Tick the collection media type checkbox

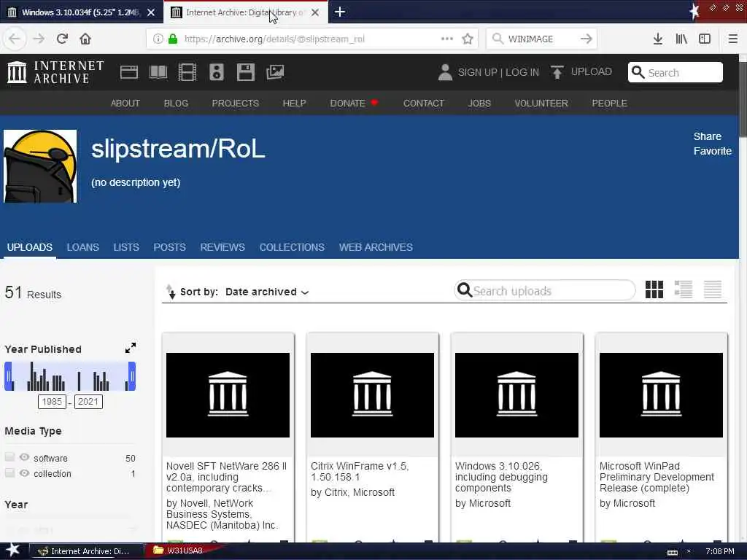(9, 472)
